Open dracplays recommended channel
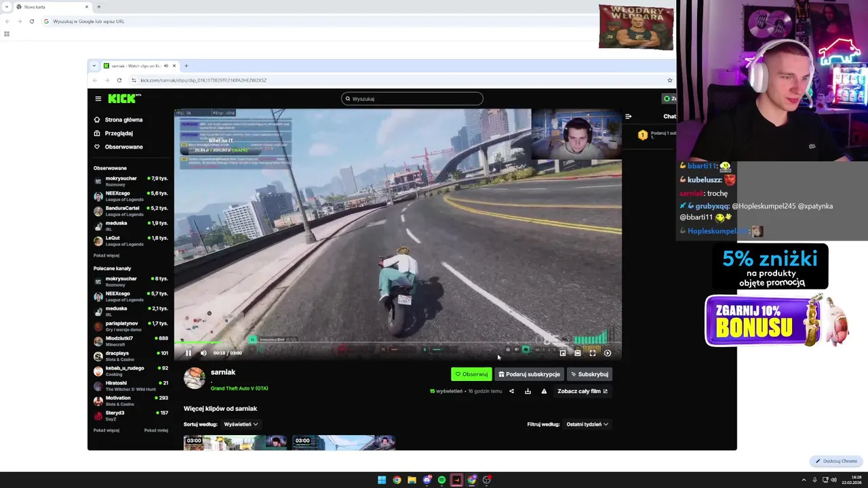Image resolution: width=868 pixels, height=488 pixels. pyautogui.click(x=131, y=356)
